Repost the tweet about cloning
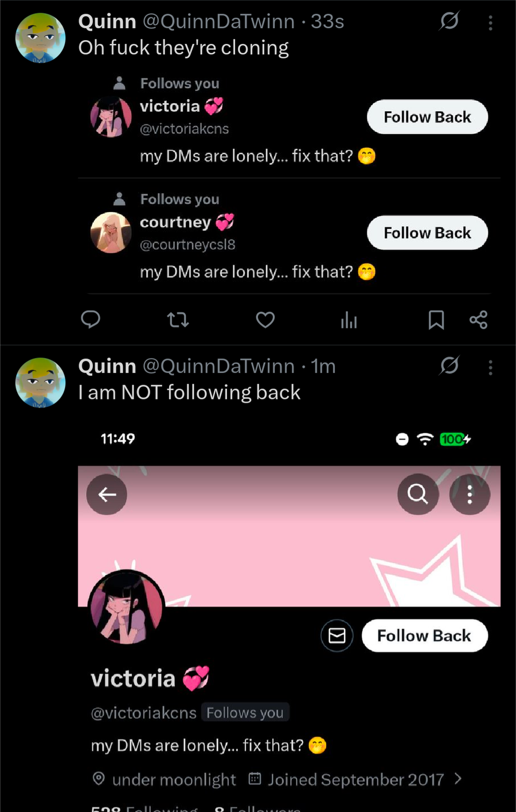This screenshot has height=812, width=516. pos(178,319)
